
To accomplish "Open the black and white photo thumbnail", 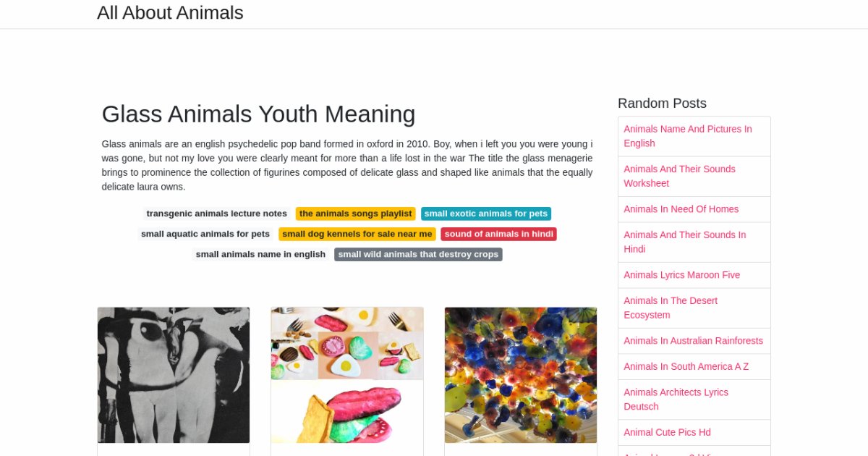I will tap(174, 375).
